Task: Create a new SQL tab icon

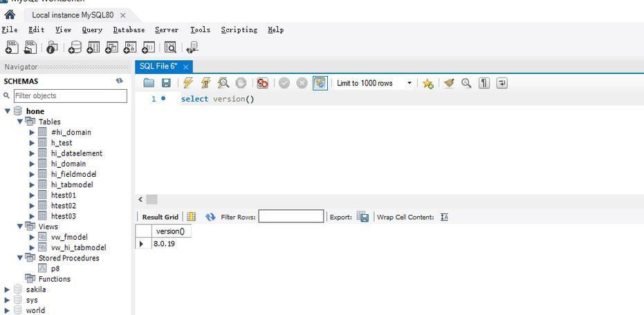Action: coord(12,47)
